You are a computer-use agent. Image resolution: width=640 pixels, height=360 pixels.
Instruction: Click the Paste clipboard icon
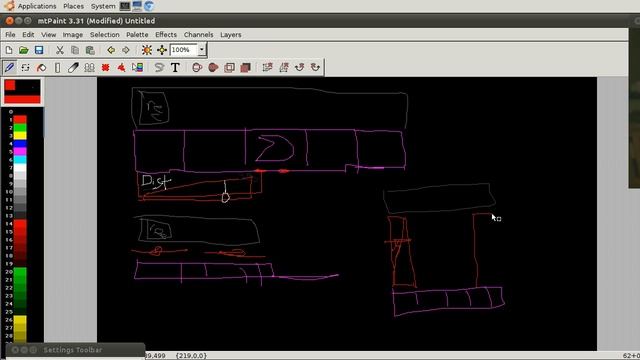click(x=90, y=50)
